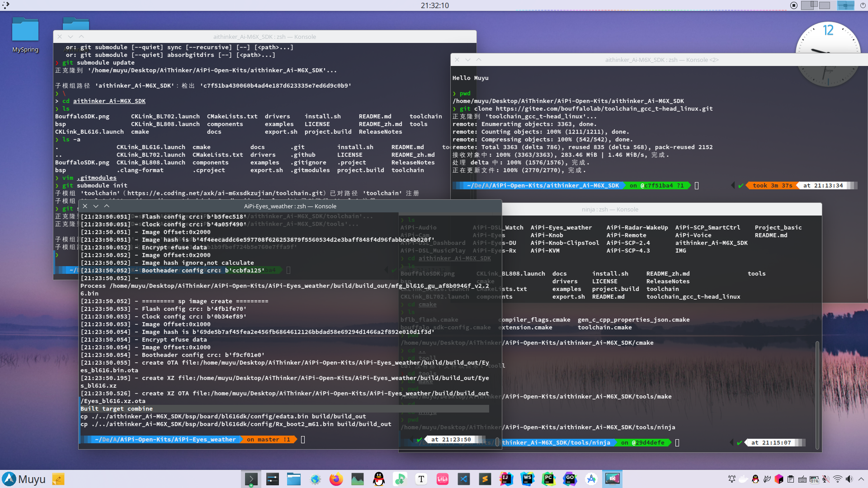The width and height of the screenshot is (868, 488).
Task: Minimize back SDK Konsole via down chevron
Action: tap(71, 37)
